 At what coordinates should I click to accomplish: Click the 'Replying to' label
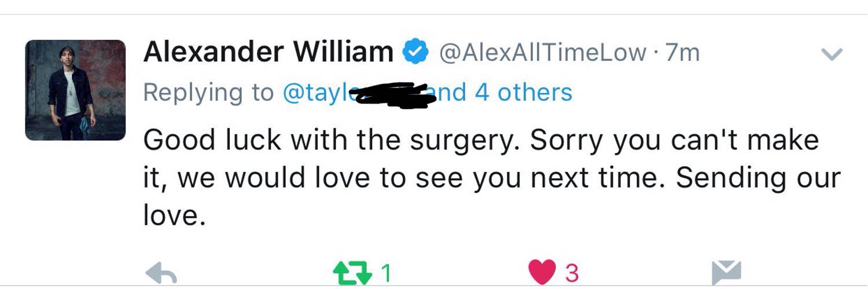click(x=208, y=93)
